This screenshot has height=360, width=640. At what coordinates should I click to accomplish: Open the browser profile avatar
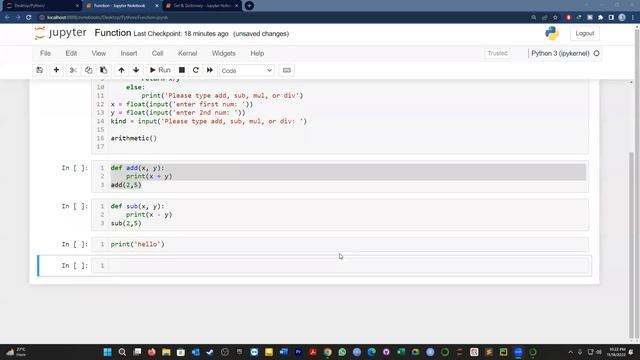point(622,18)
